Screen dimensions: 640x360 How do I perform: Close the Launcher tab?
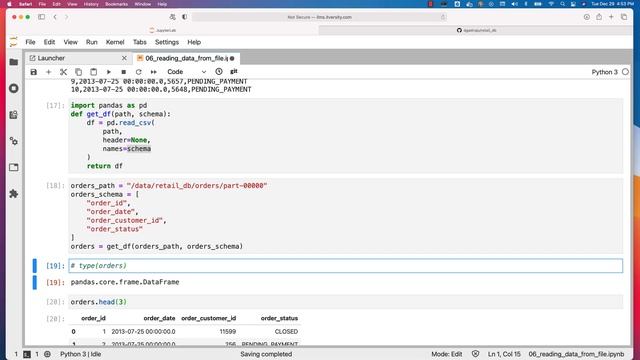coord(124,58)
